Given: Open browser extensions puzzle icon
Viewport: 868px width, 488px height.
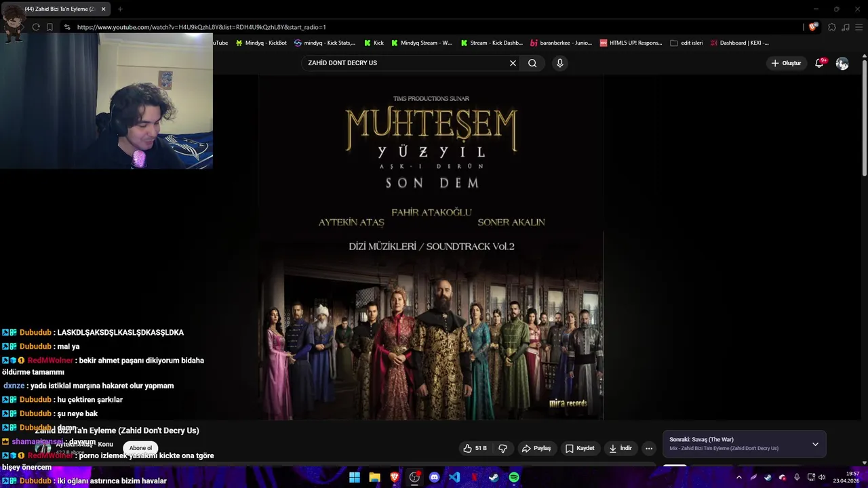Looking at the screenshot, I should 832,27.
